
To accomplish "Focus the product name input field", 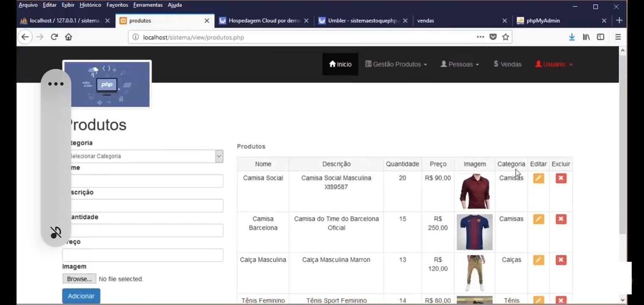I will coord(143,181).
